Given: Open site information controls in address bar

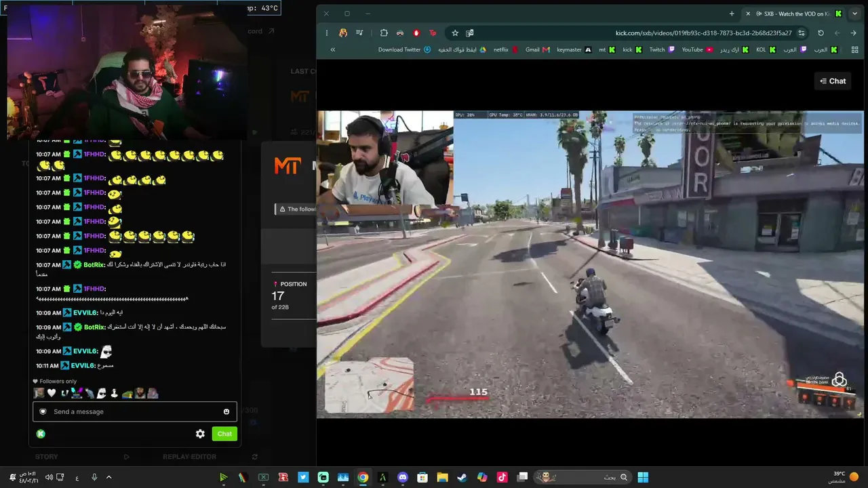Looking at the screenshot, I should click(x=802, y=33).
